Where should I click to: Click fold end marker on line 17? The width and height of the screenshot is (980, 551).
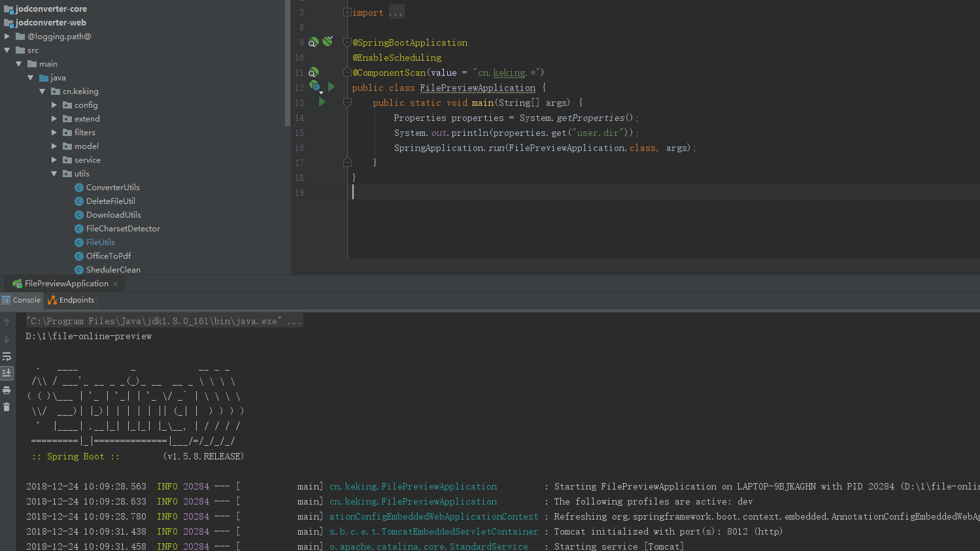pyautogui.click(x=347, y=162)
